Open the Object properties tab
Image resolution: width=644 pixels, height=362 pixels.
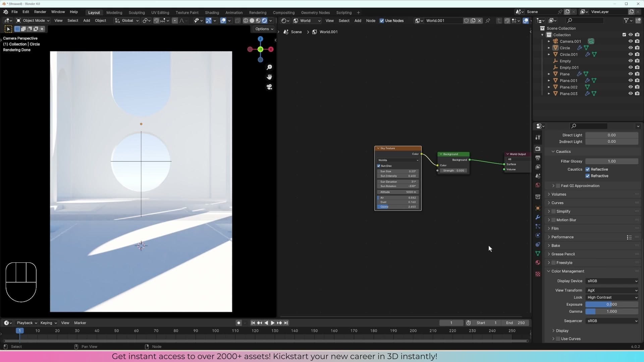tap(538, 208)
